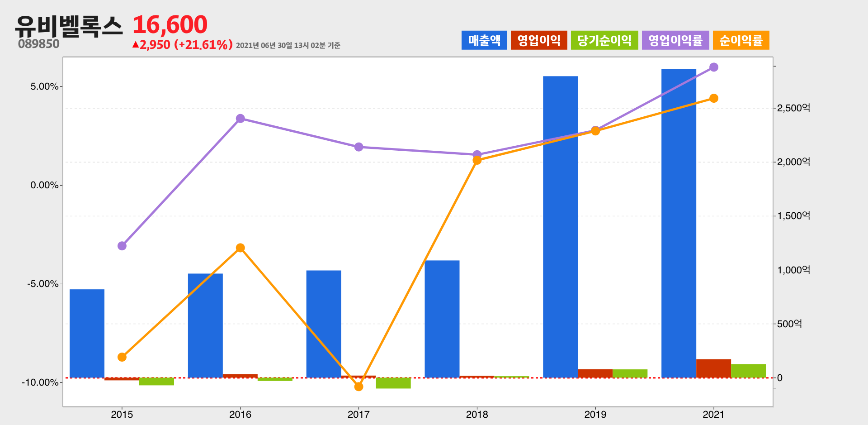Image resolution: width=868 pixels, height=425 pixels.
Task: Click the 2021 purple operating margin point
Action: (x=714, y=67)
